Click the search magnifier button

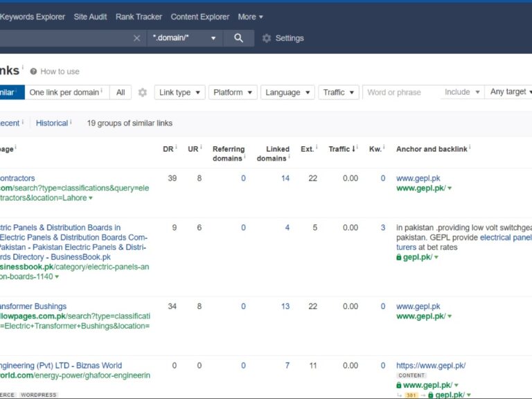click(x=238, y=38)
